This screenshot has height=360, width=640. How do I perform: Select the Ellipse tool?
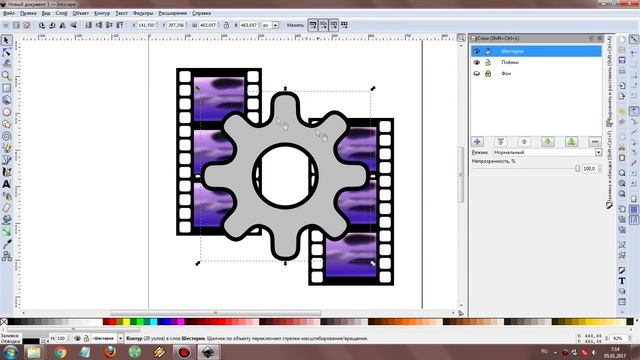pos(6,112)
